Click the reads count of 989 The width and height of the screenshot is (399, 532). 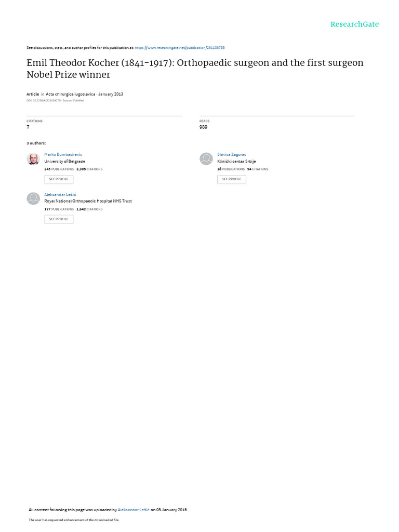(203, 127)
